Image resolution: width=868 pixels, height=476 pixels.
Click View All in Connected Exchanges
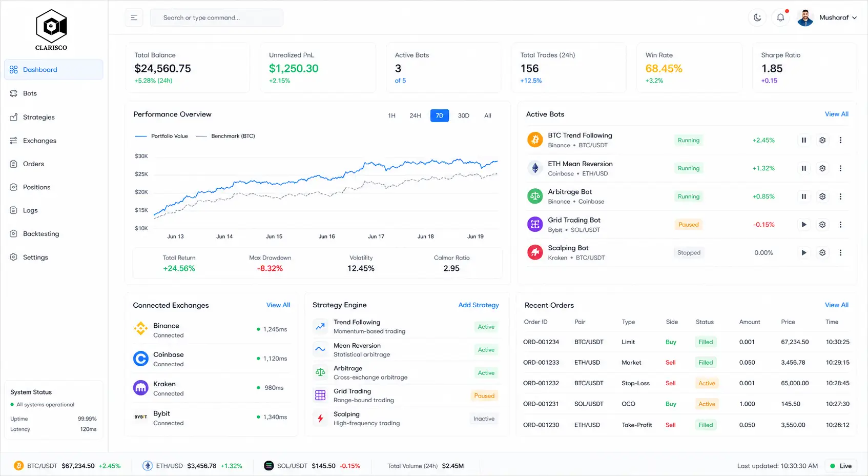pyautogui.click(x=278, y=305)
